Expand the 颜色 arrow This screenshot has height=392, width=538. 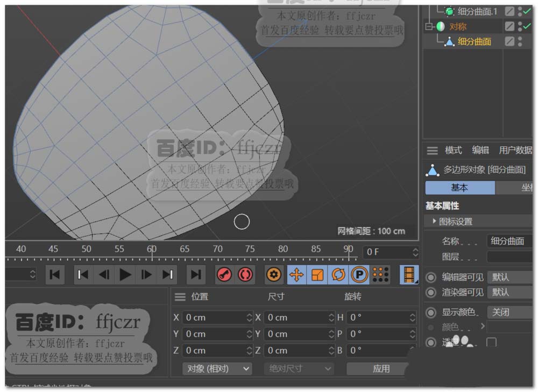click(x=483, y=326)
